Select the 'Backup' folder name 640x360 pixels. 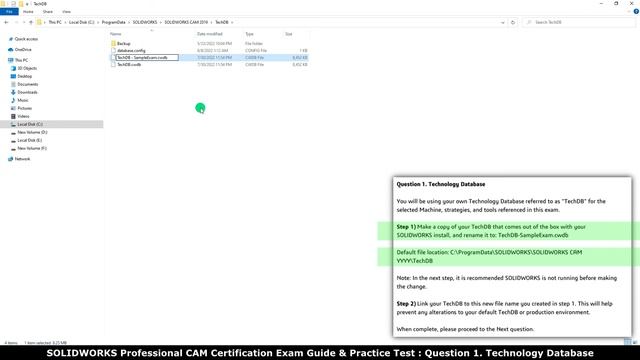point(124,44)
